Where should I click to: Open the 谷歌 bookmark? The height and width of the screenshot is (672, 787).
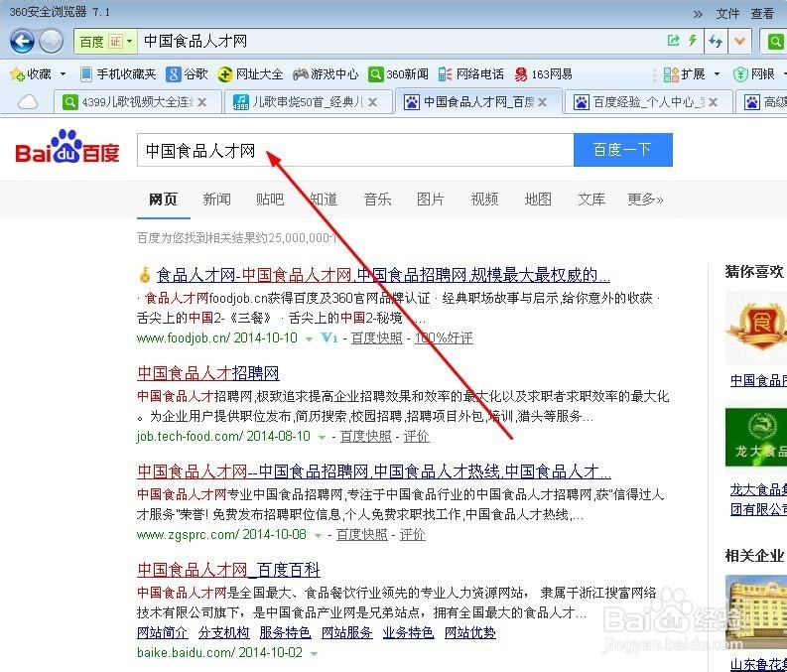click(187, 74)
